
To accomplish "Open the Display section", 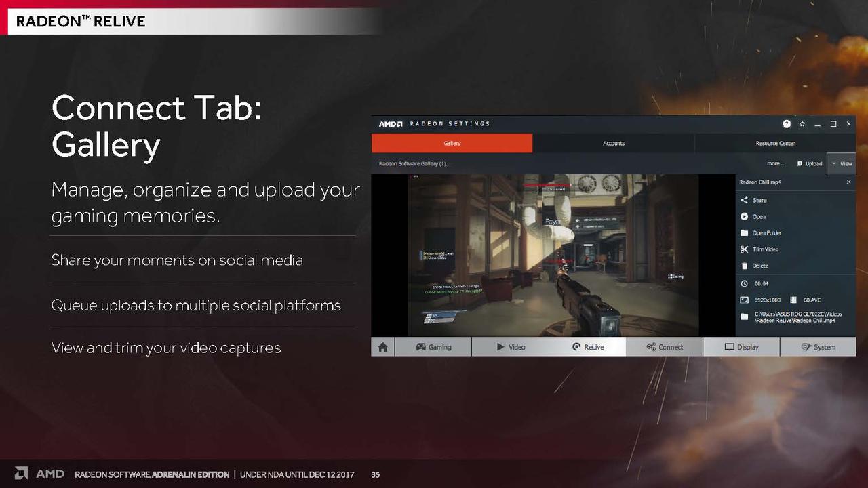I will 741,347.
